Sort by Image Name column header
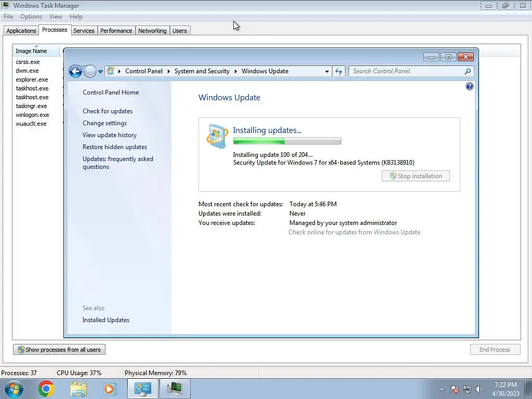This screenshot has height=399, width=532. coord(36,50)
